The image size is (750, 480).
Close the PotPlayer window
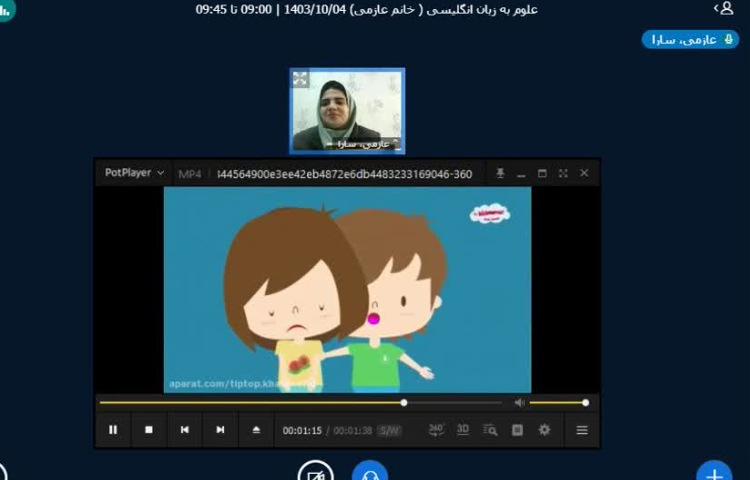pyautogui.click(x=584, y=173)
